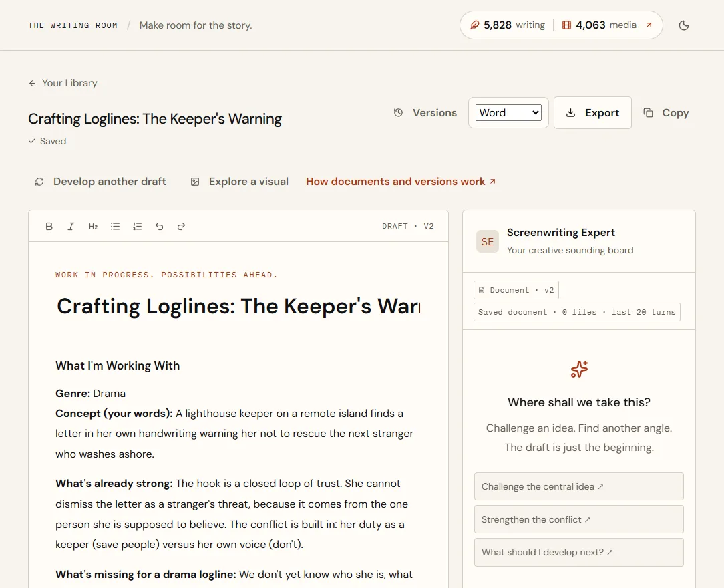The height and width of the screenshot is (588, 724).
Task: Click the Explore a visual image icon
Action: (x=195, y=182)
